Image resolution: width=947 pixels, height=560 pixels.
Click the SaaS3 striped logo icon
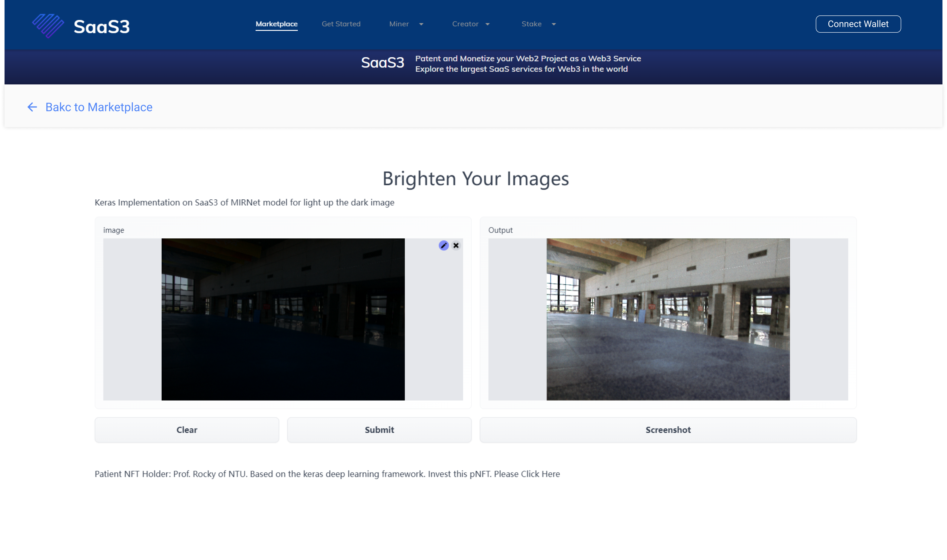48,26
